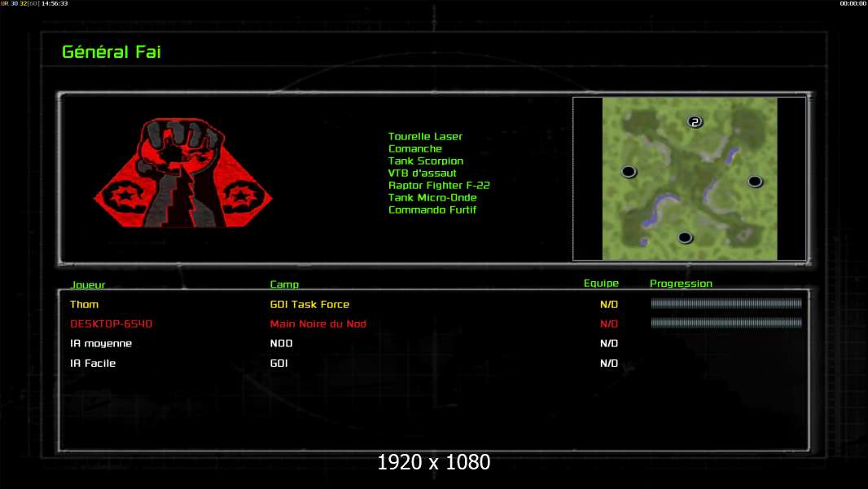
Task: Select the IA moyenne player row
Action: pyautogui.click(x=433, y=343)
